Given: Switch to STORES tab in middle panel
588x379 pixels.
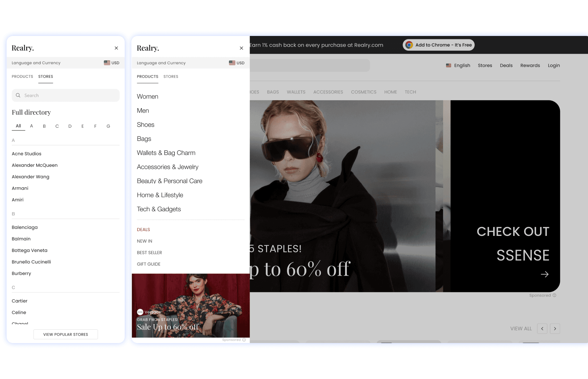Looking at the screenshot, I should click(x=171, y=77).
